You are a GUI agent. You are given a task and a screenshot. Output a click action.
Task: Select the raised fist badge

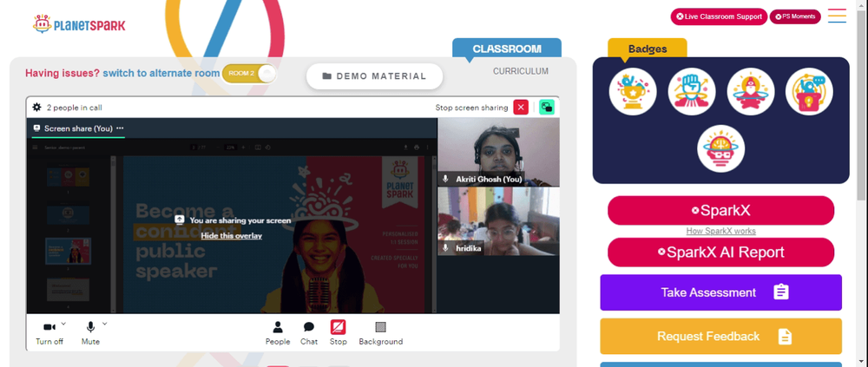click(692, 91)
